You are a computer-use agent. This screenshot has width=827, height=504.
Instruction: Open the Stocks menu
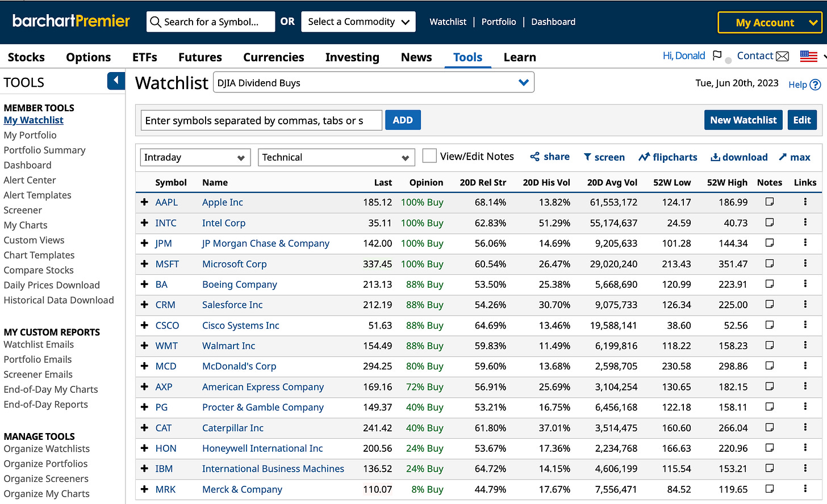tap(26, 57)
